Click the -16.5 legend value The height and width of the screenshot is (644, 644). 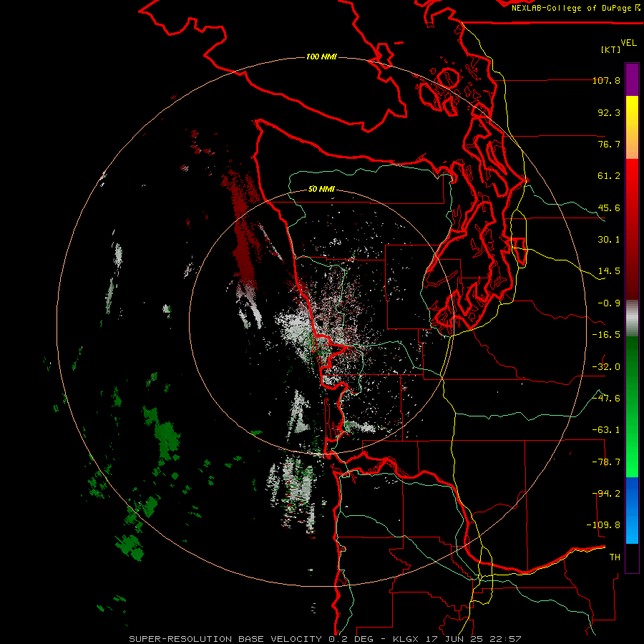(x=606, y=335)
